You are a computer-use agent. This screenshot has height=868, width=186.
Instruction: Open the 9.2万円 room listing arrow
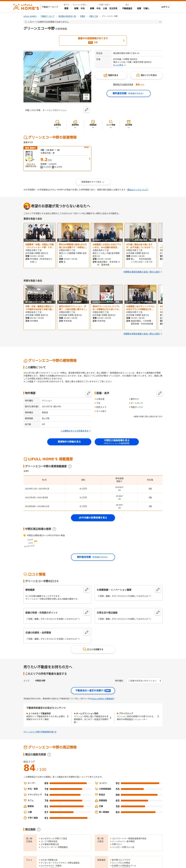coord(90,158)
